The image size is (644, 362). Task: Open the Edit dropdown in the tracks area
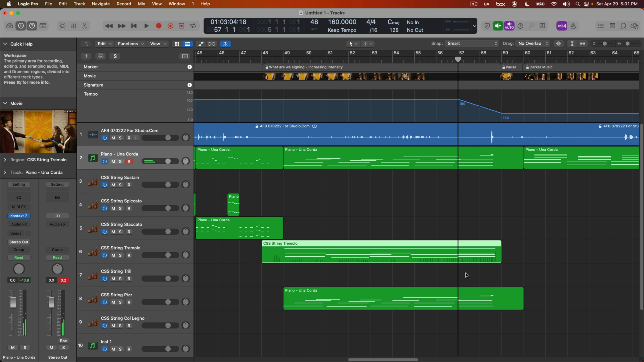click(x=104, y=44)
